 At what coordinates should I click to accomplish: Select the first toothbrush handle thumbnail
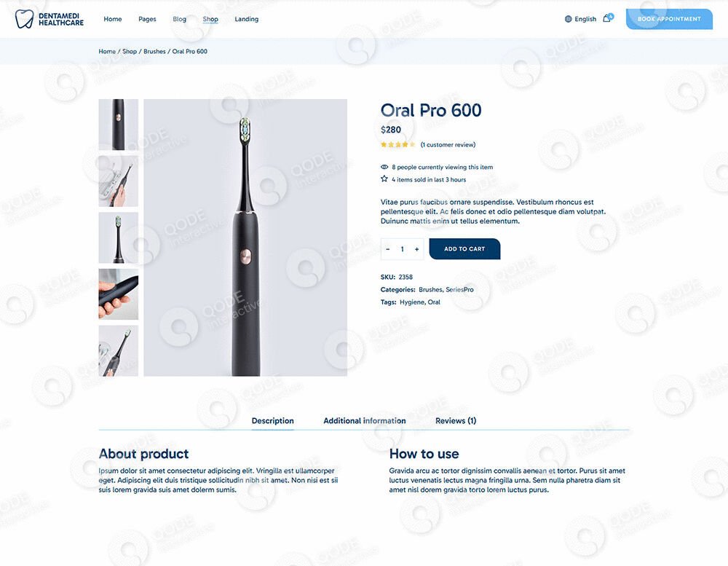[x=119, y=125]
